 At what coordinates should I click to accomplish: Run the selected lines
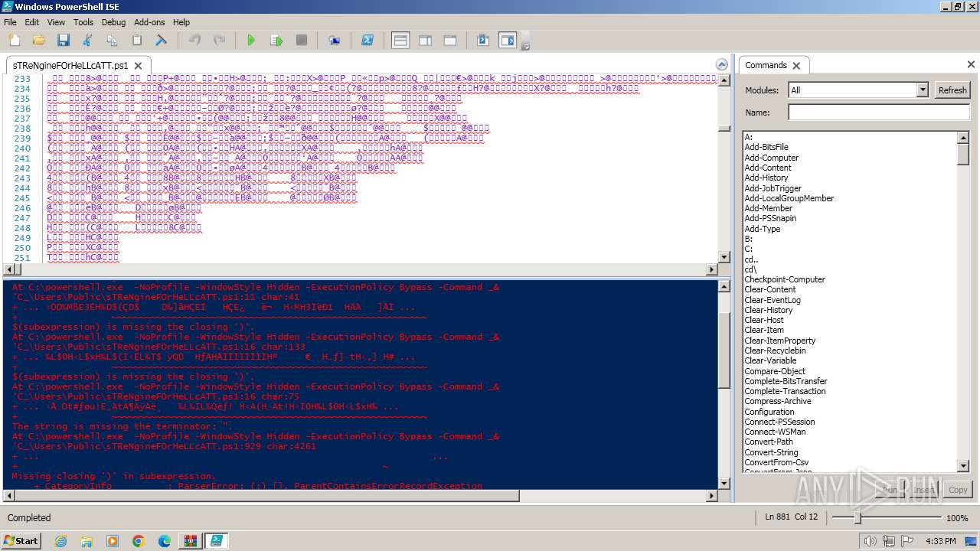click(276, 40)
